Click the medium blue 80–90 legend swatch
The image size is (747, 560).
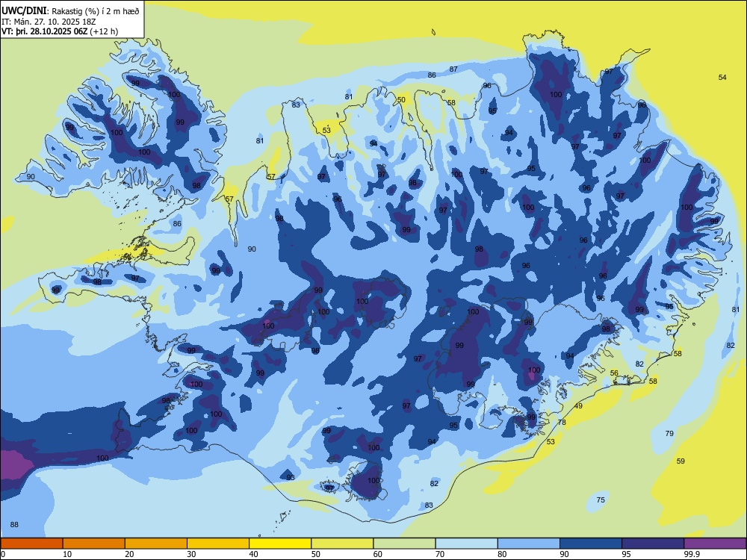point(529,544)
